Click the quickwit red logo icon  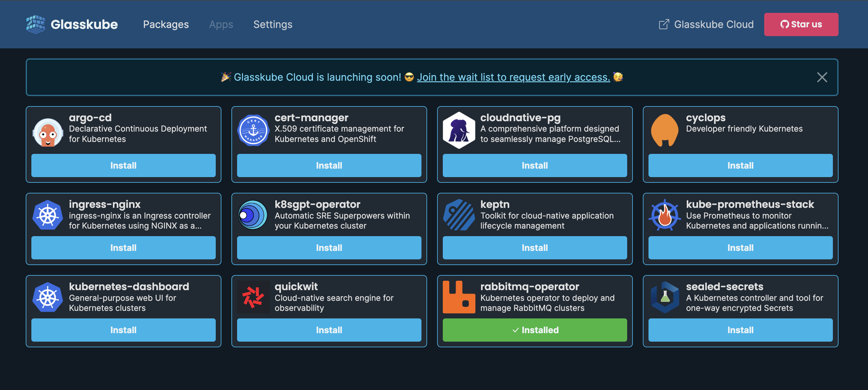(253, 297)
